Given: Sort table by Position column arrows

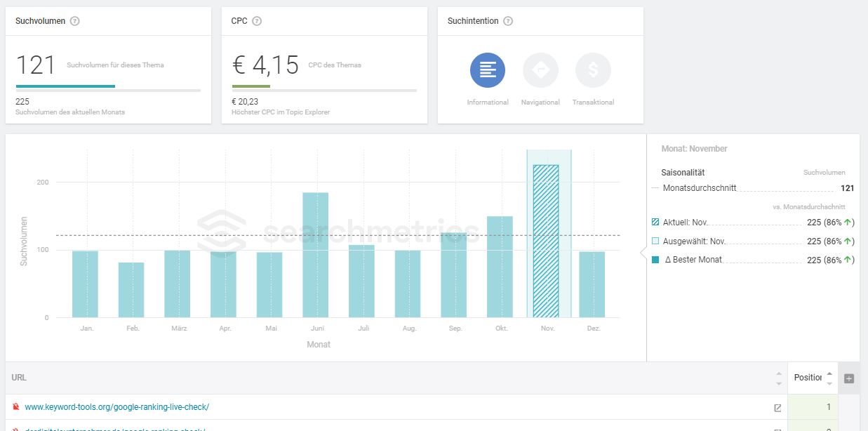Looking at the screenshot, I should pos(829,378).
